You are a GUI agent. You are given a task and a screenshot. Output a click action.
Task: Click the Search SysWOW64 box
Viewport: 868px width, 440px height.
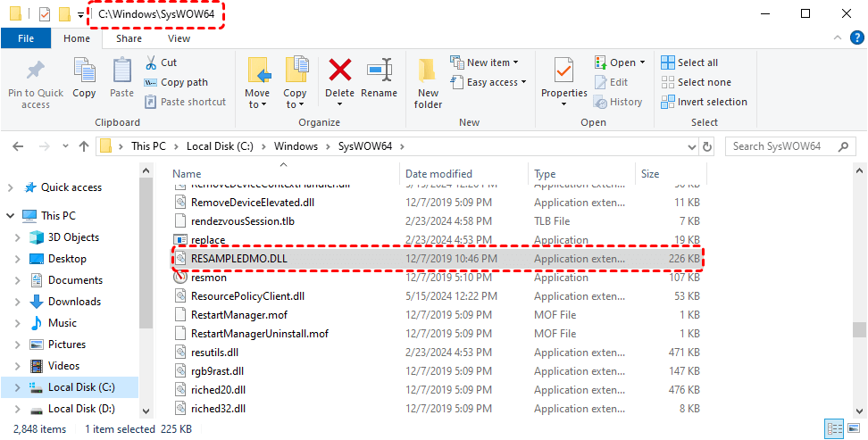coord(786,146)
